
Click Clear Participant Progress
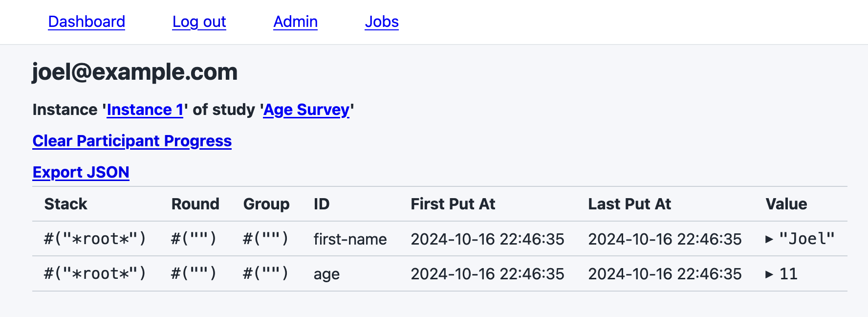pos(132,141)
